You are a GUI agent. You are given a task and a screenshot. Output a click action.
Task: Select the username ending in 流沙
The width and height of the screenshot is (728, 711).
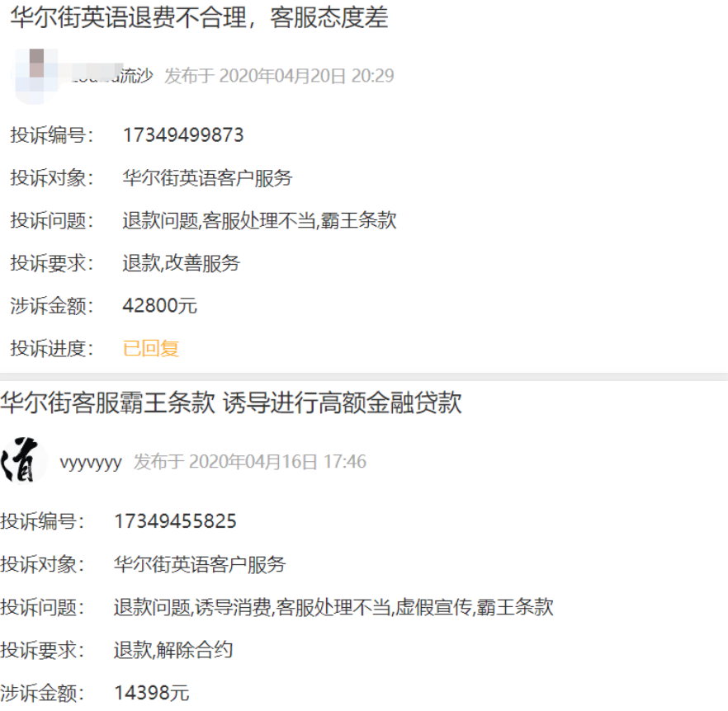111,76
